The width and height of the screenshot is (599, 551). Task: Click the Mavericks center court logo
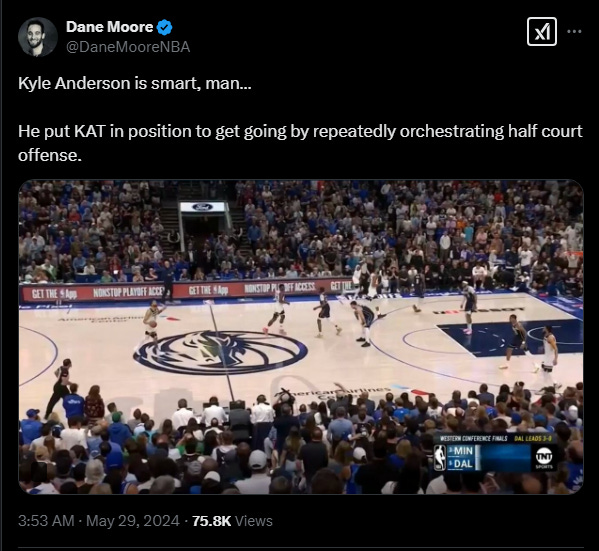pyautogui.click(x=220, y=352)
